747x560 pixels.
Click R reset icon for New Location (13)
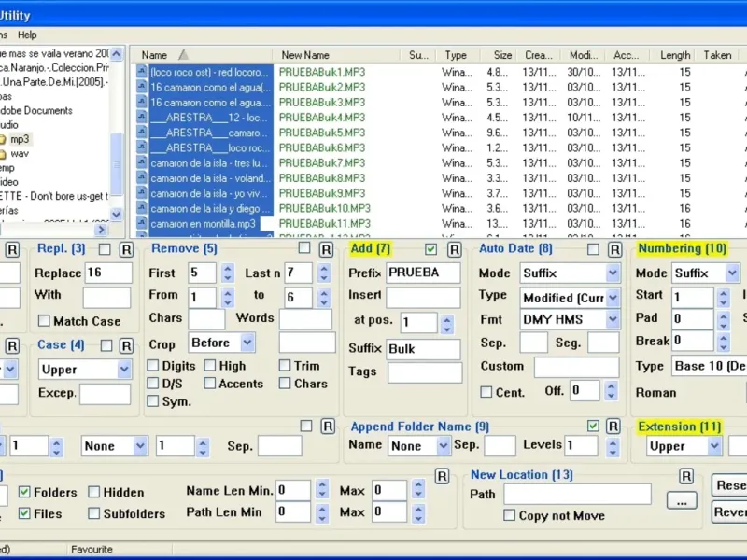[x=686, y=477]
